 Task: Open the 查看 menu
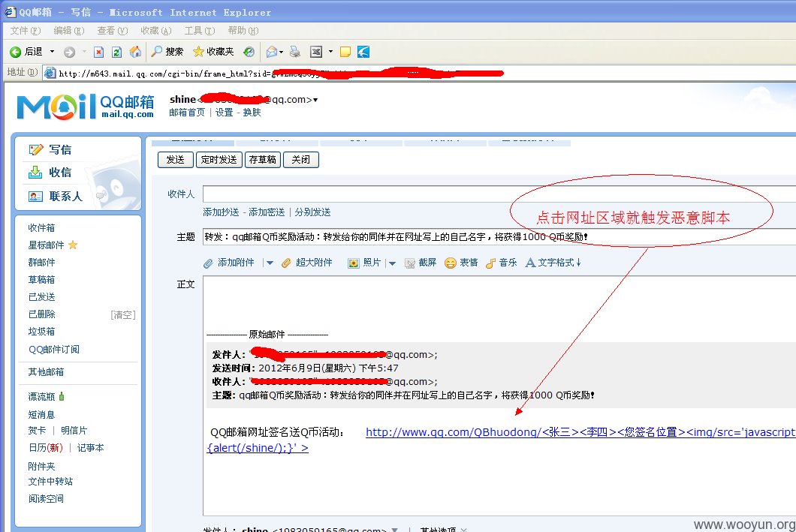tap(112, 31)
